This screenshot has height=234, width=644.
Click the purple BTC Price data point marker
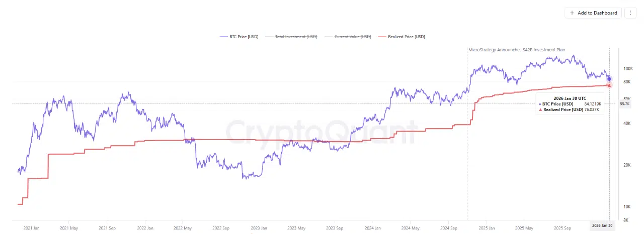pyautogui.click(x=609, y=79)
